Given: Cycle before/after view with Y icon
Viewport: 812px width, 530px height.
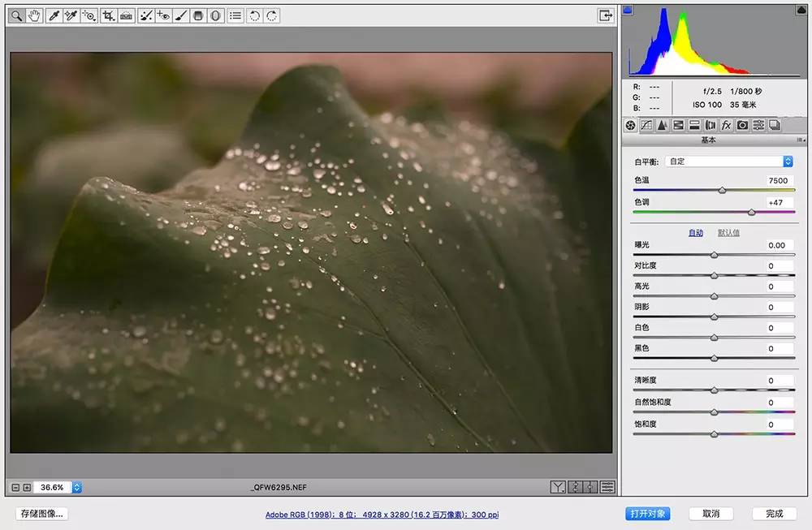Looking at the screenshot, I should [558, 487].
